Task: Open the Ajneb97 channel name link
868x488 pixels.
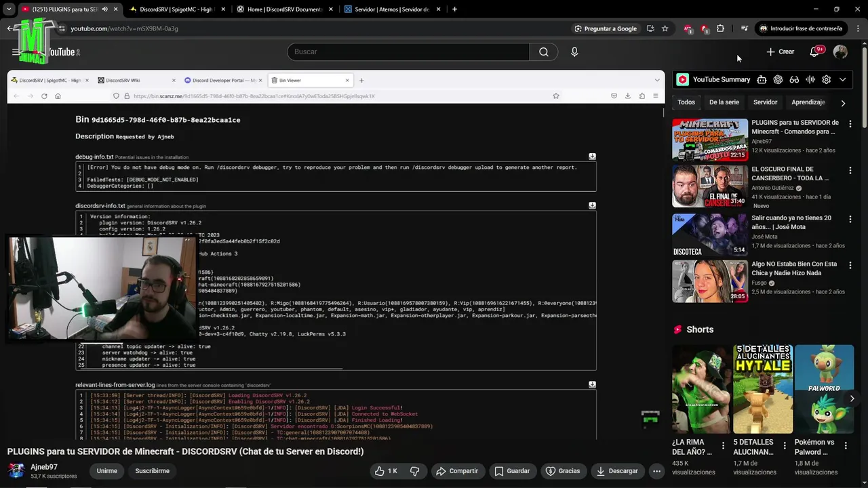Action: tap(44, 467)
